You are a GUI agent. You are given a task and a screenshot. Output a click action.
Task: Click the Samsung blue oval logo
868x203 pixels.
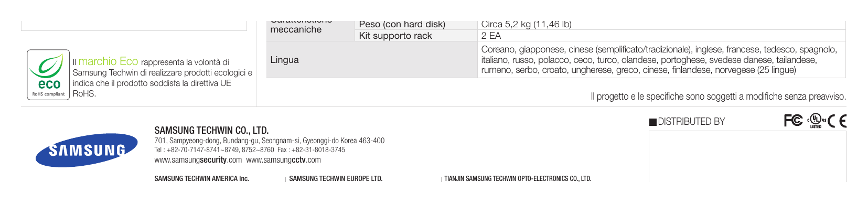87,150
